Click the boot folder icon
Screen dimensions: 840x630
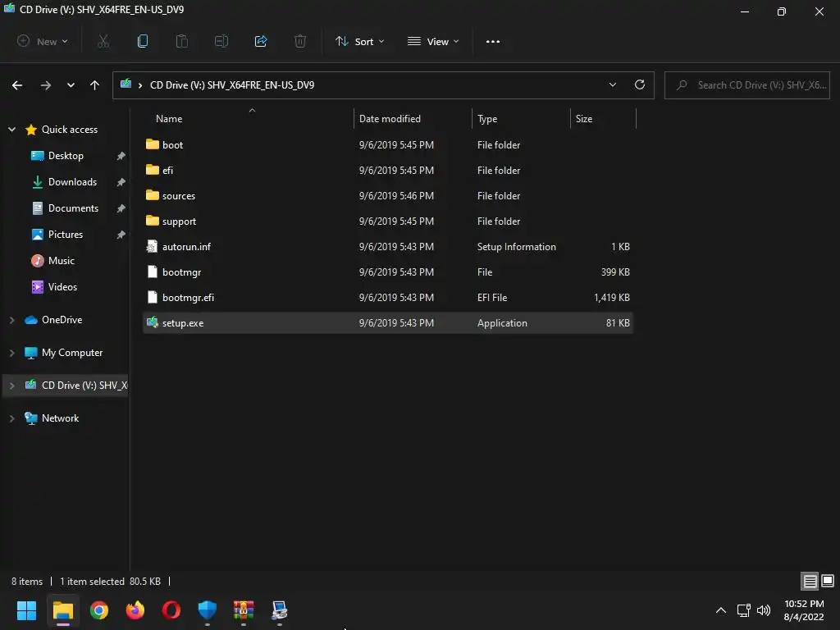pyautogui.click(x=152, y=144)
